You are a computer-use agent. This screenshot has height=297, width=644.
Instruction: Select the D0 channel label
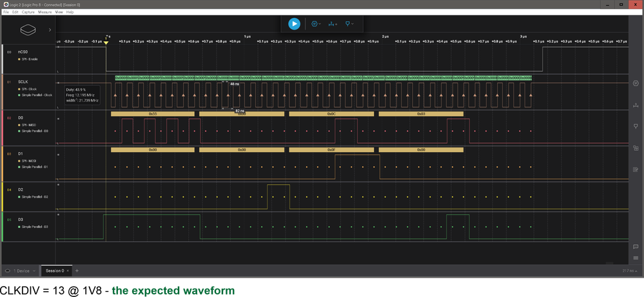(21, 118)
